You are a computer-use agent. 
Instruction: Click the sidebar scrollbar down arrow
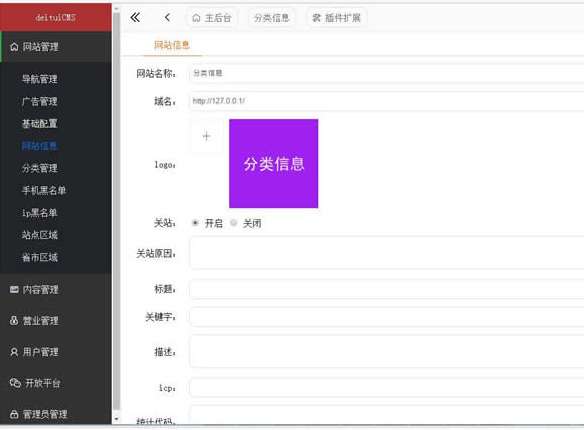[117, 419]
